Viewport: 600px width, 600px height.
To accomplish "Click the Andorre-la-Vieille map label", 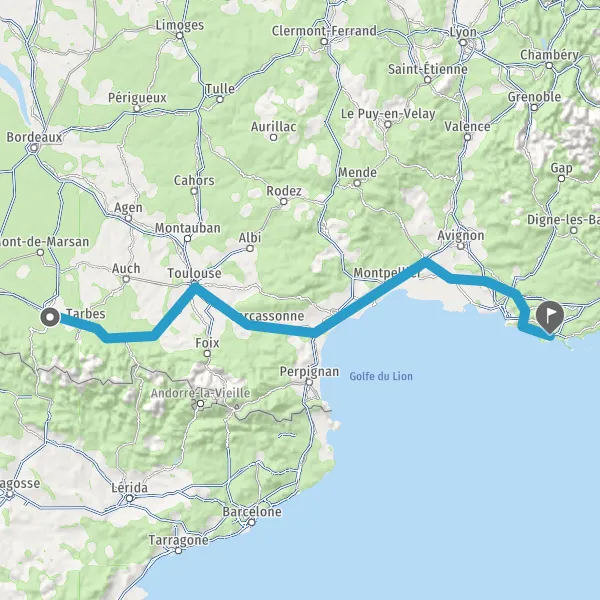I will point(200,393).
